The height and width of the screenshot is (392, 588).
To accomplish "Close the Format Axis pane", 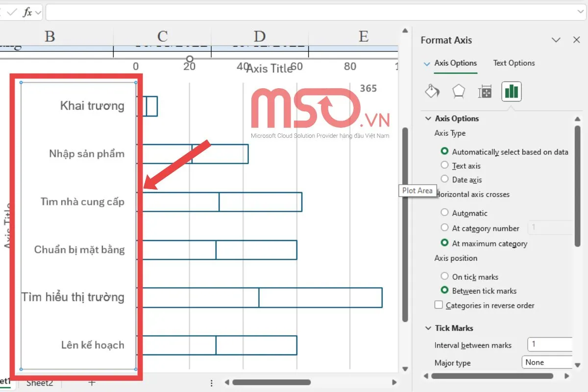I will coord(576,40).
